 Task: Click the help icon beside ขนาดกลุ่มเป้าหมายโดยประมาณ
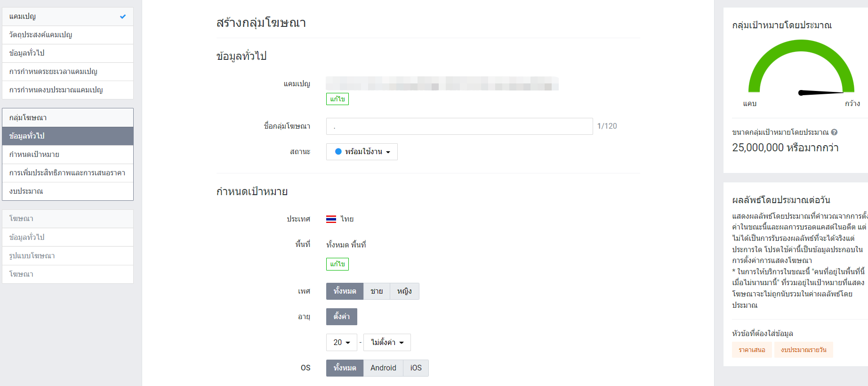pos(834,132)
